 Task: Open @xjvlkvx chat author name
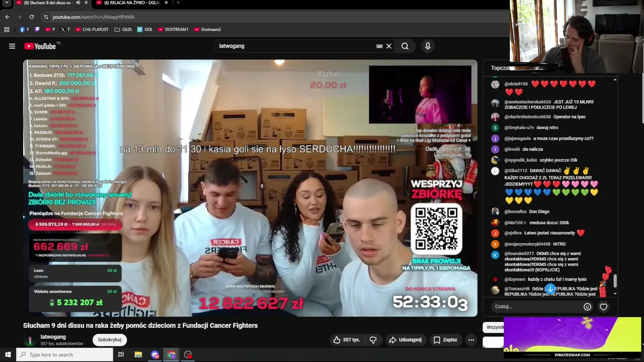click(513, 233)
